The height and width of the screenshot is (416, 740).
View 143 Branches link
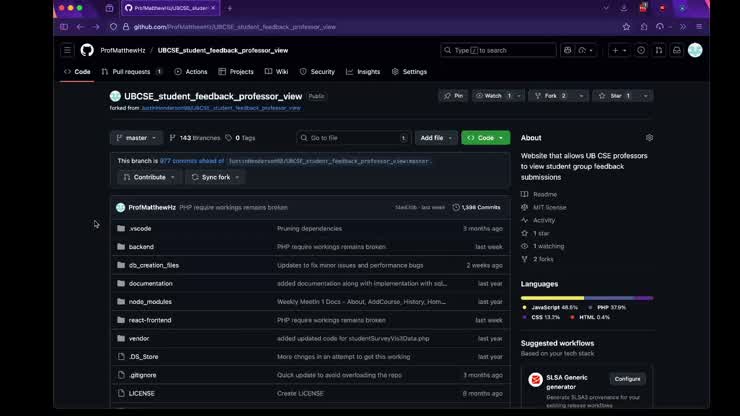[x=194, y=138]
